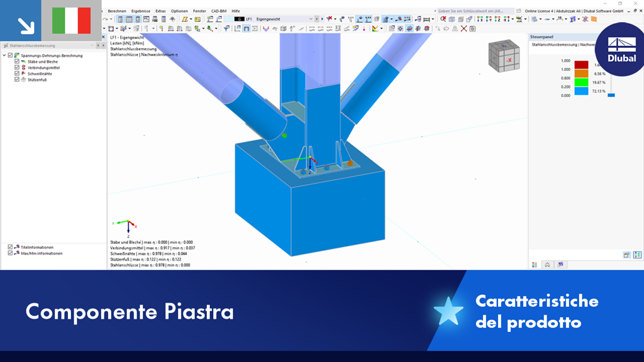Screen dimensions: 644x362
Task: Click the display settings book icon by search
Action: click(x=519, y=11)
